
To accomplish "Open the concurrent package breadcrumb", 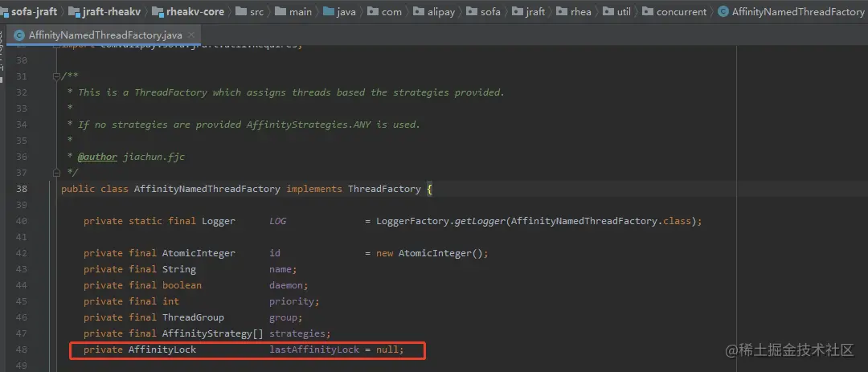I will click(x=682, y=11).
